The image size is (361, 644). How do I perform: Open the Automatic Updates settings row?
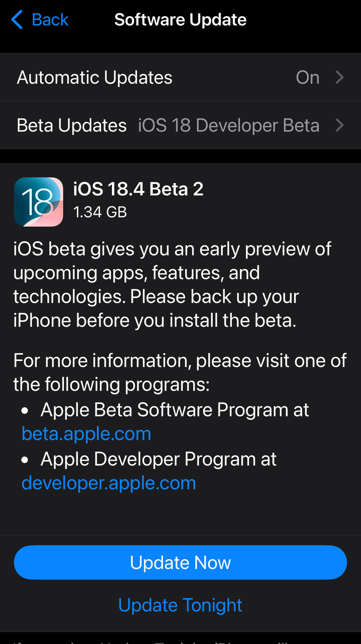coord(180,77)
